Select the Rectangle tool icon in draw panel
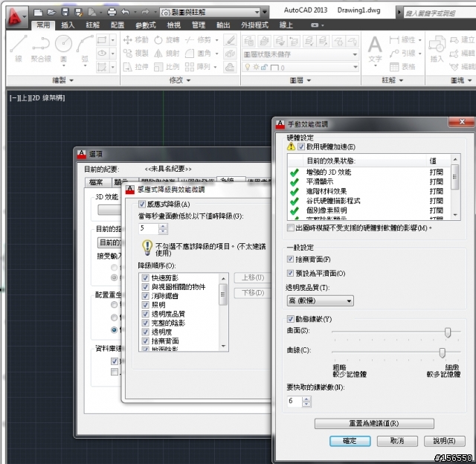The height and width of the screenshot is (464, 476). [x=102, y=39]
